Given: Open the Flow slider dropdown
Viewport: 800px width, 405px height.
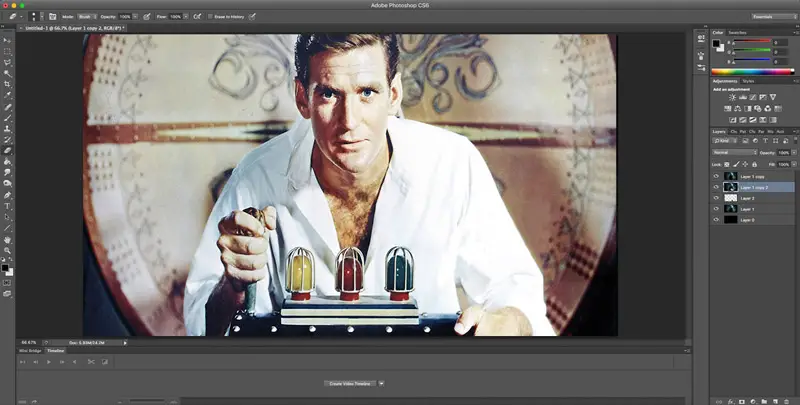Looking at the screenshot, I should coord(186,17).
